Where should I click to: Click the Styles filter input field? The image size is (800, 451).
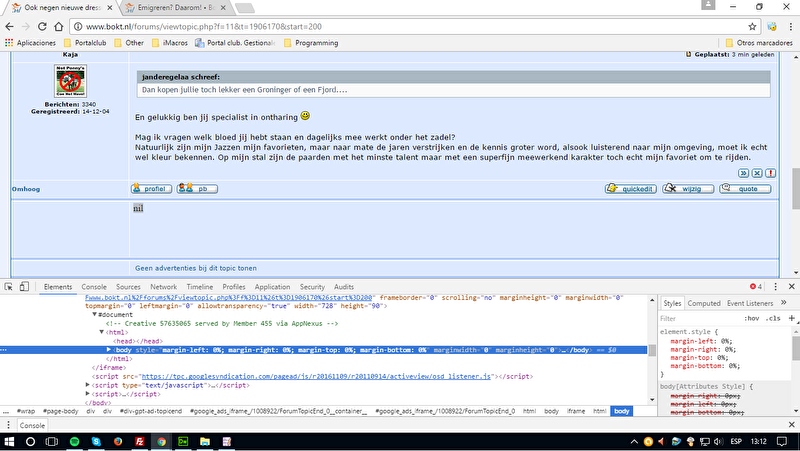pyautogui.click(x=699, y=318)
